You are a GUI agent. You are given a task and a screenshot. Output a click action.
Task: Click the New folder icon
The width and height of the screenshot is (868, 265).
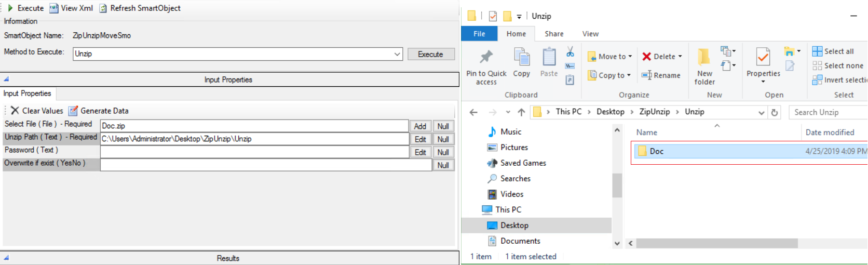pyautogui.click(x=704, y=57)
